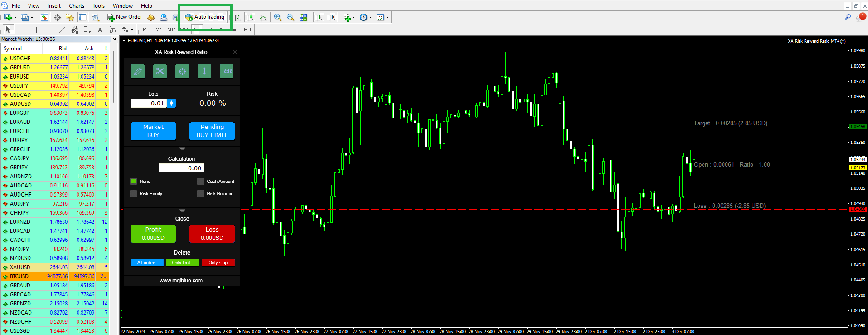
Task: Zoom out on the chart
Action: 291,17
